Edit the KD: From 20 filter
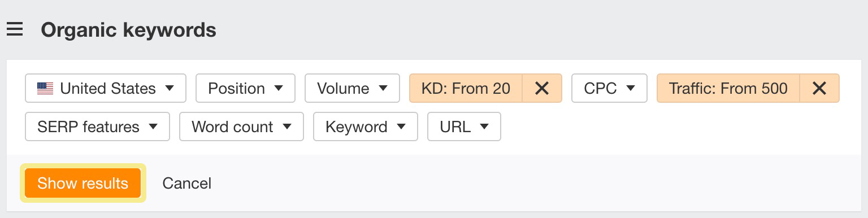The height and width of the screenshot is (218, 868). [466, 88]
